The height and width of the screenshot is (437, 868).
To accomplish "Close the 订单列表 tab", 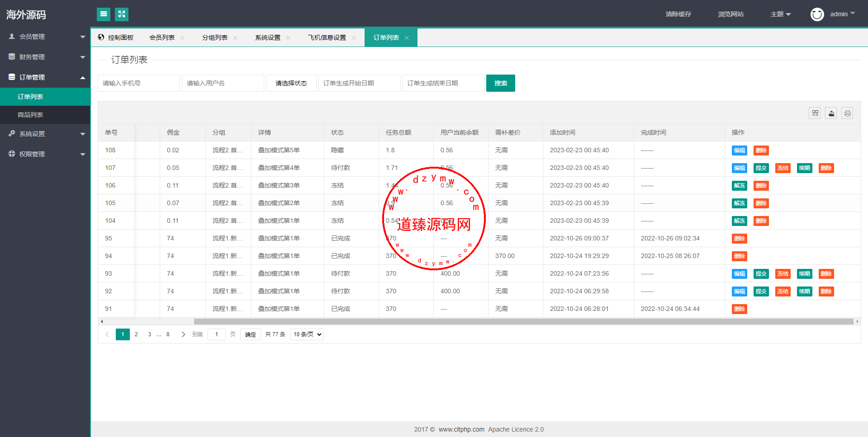I will pos(407,38).
